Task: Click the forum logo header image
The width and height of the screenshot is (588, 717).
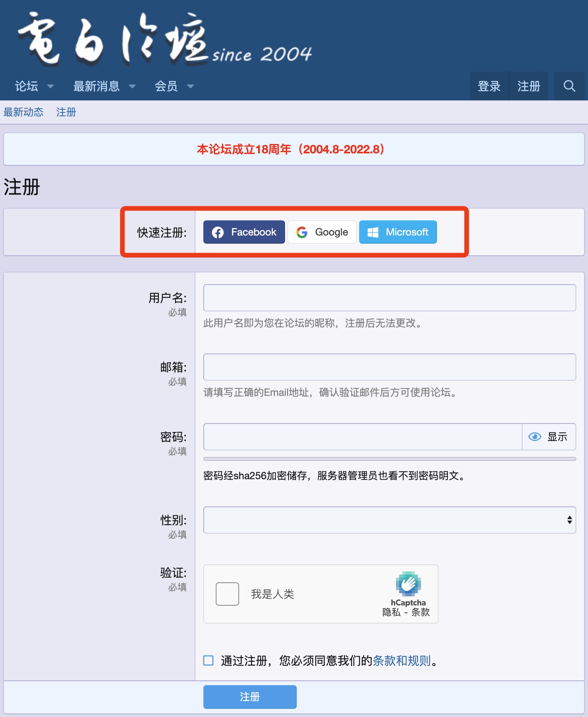Action: (x=164, y=39)
